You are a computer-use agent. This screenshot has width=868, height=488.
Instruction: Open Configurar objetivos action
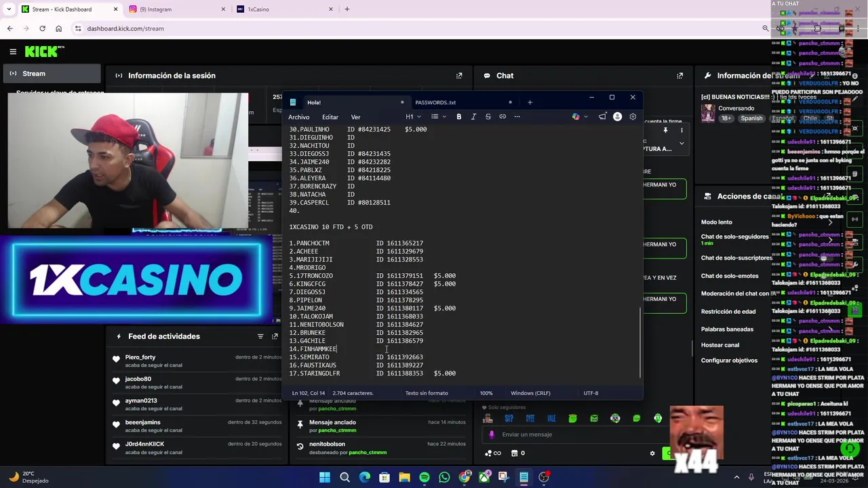[729, 361]
